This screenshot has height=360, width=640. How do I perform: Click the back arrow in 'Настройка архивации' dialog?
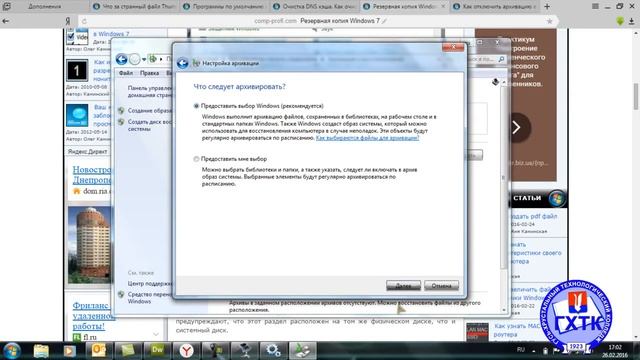(x=182, y=63)
